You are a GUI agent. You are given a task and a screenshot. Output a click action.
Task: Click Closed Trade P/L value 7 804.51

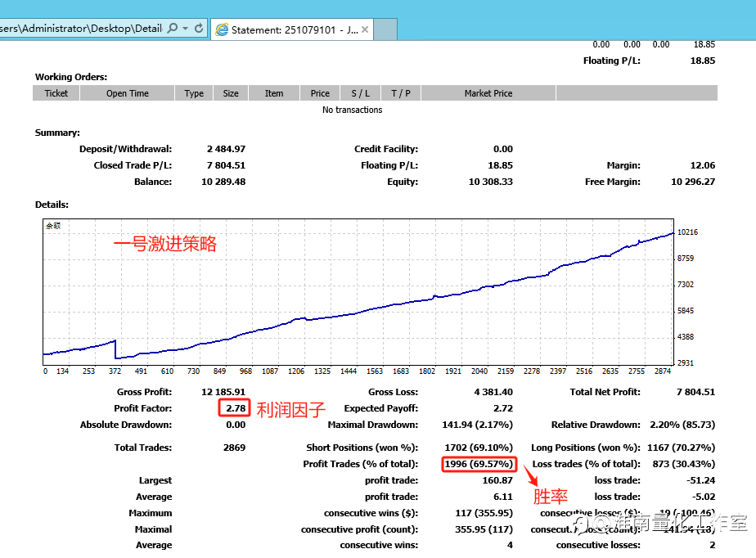coord(226,165)
